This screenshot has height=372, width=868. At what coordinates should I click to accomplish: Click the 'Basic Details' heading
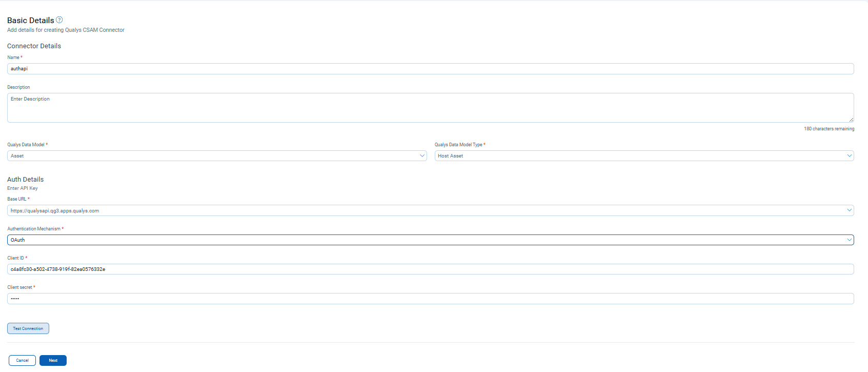coord(31,21)
